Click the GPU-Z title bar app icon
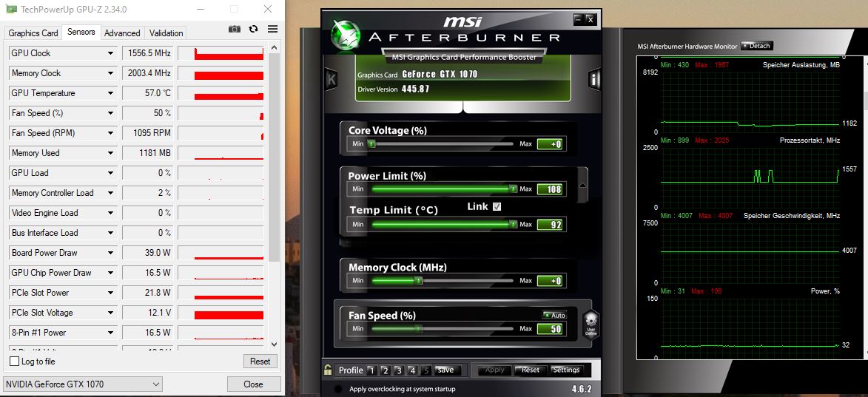 click(x=11, y=9)
